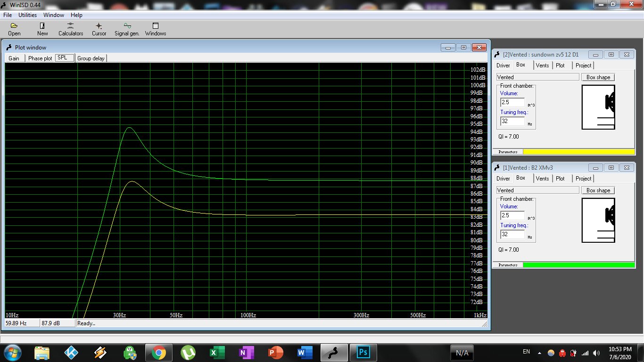The height and width of the screenshot is (362, 644).
Task: Open OneNote from the taskbar
Action: pyautogui.click(x=247, y=353)
